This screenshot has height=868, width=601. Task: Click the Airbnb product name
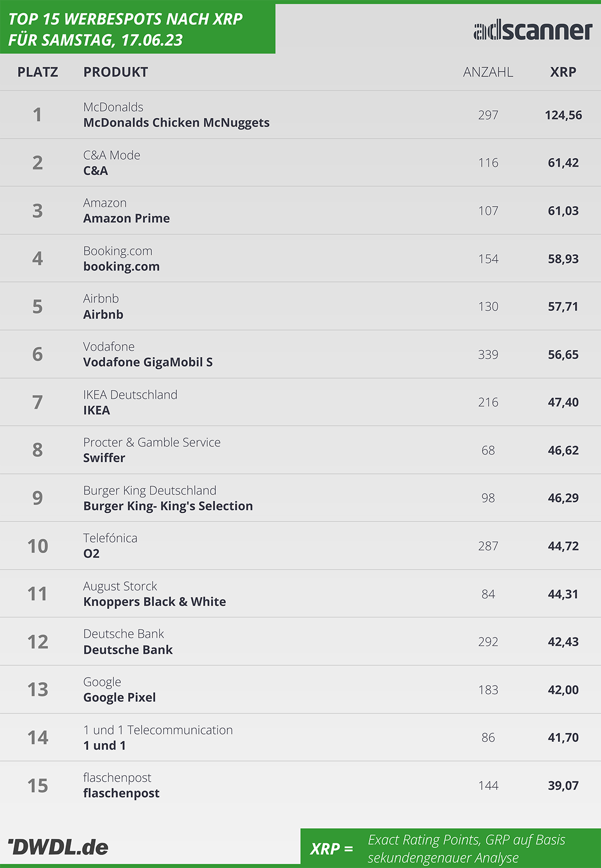tap(103, 315)
